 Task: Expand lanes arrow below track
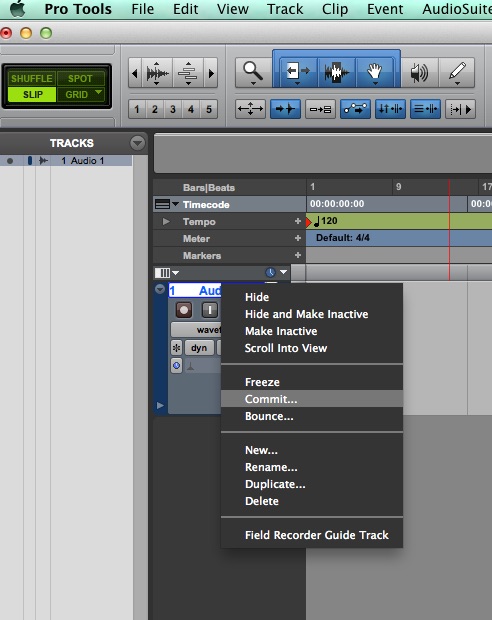(x=160, y=405)
